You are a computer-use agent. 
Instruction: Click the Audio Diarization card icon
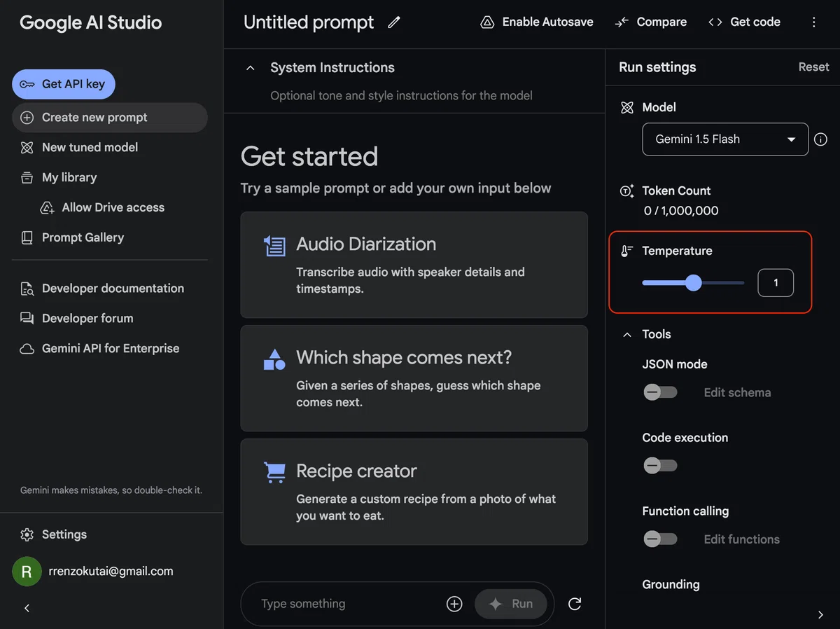[x=274, y=246]
